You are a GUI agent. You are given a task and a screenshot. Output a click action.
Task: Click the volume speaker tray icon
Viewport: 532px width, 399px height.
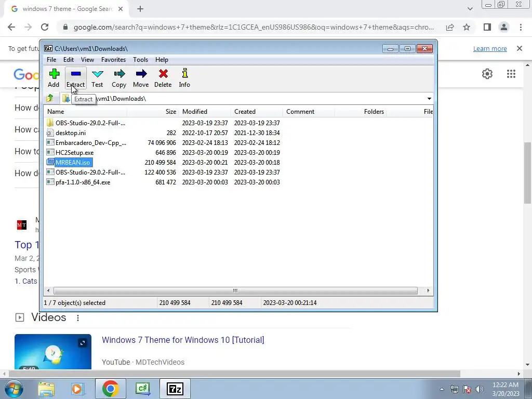[480, 389]
